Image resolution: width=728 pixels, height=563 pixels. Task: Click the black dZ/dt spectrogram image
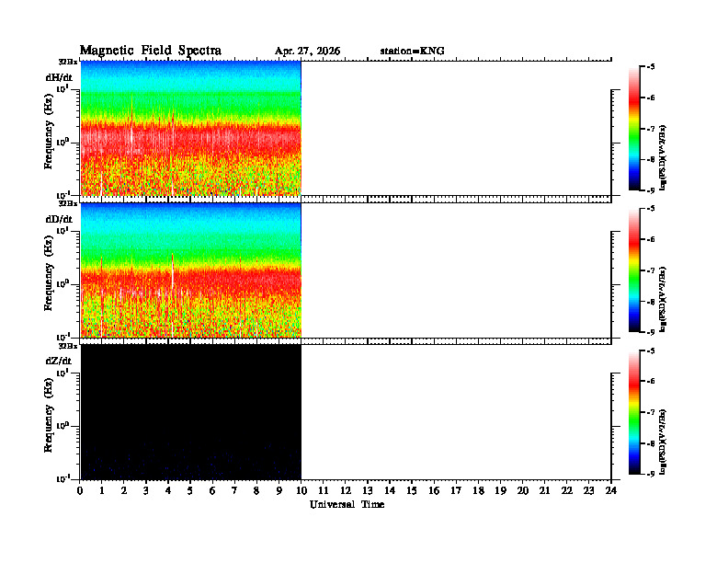click(191, 412)
